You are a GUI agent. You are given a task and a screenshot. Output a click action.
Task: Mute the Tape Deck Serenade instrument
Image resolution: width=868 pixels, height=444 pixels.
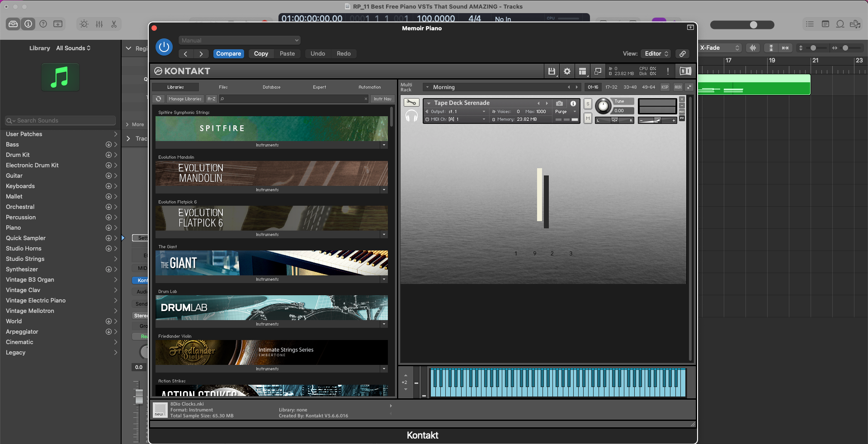[x=588, y=118]
